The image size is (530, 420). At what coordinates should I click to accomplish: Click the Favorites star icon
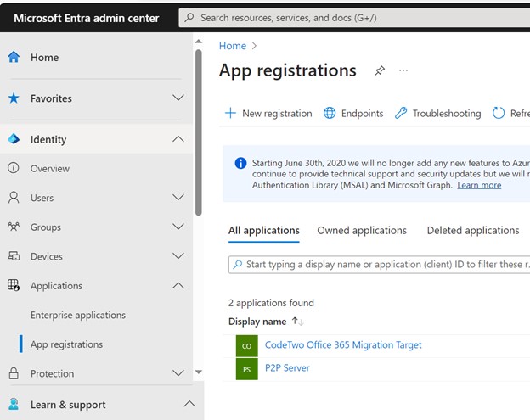coord(14,98)
